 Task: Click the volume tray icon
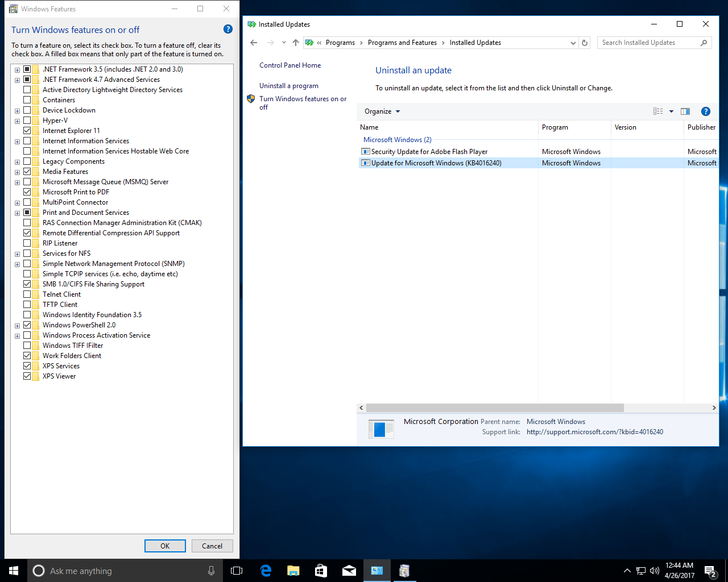click(655, 571)
